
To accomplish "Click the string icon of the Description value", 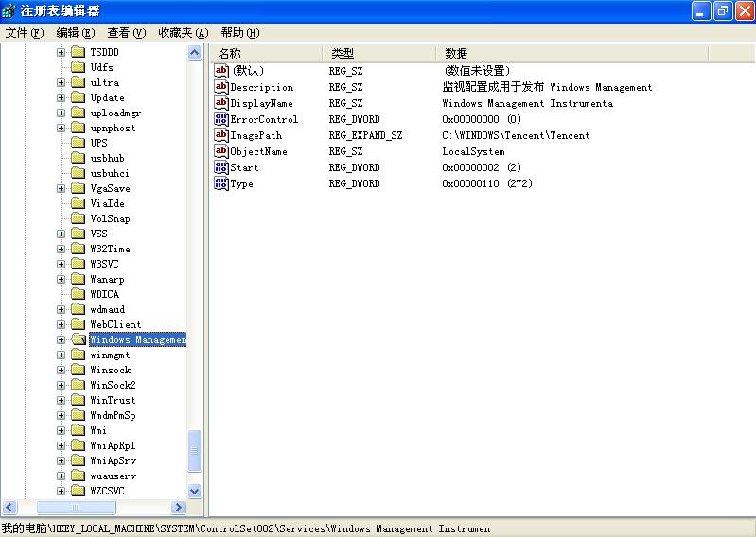I will [x=221, y=87].
